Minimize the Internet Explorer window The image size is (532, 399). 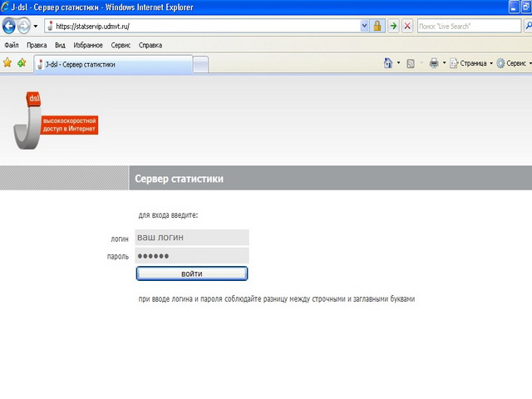[x=514, y=7]
